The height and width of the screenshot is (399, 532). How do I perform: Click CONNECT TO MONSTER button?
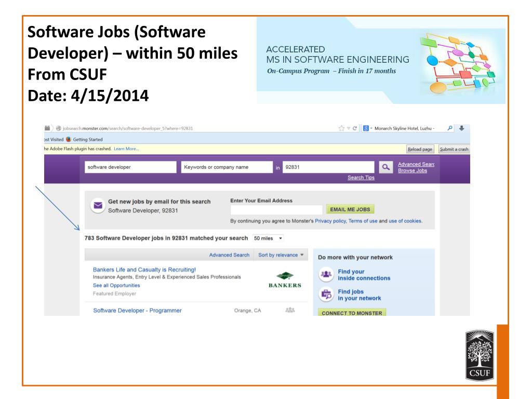click(352, 312)
